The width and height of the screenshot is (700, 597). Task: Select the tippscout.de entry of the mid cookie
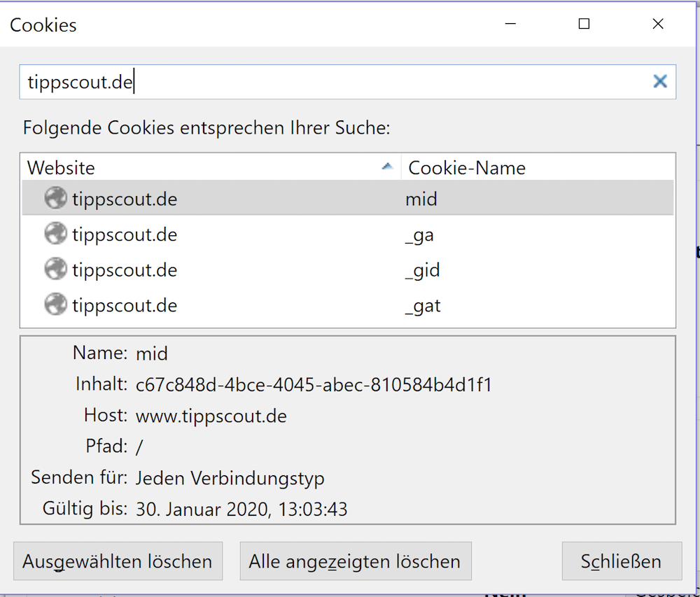(x=125, y=199)
